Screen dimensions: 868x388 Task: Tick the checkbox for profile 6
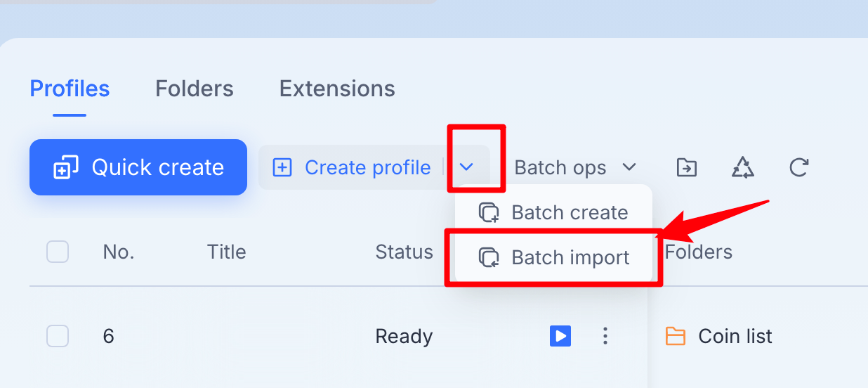point(58,336)
